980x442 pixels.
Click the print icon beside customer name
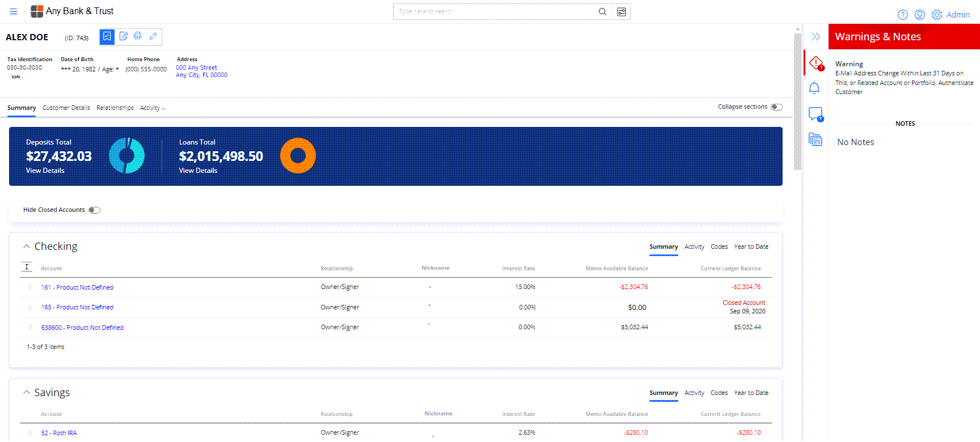[138, 36]
